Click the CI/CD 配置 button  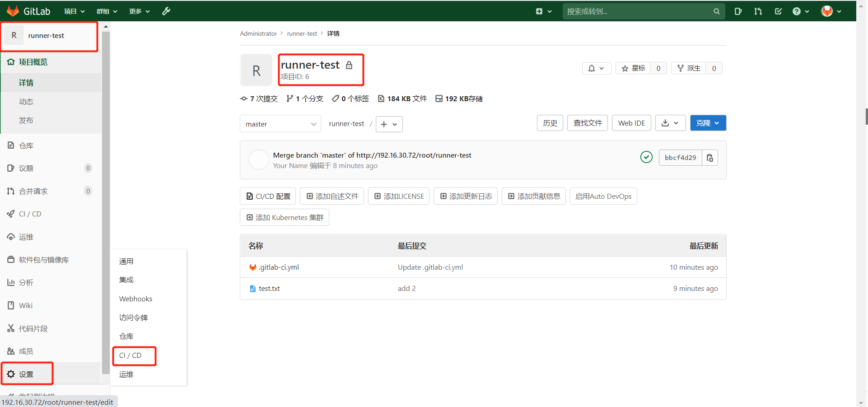coord(268,196)
